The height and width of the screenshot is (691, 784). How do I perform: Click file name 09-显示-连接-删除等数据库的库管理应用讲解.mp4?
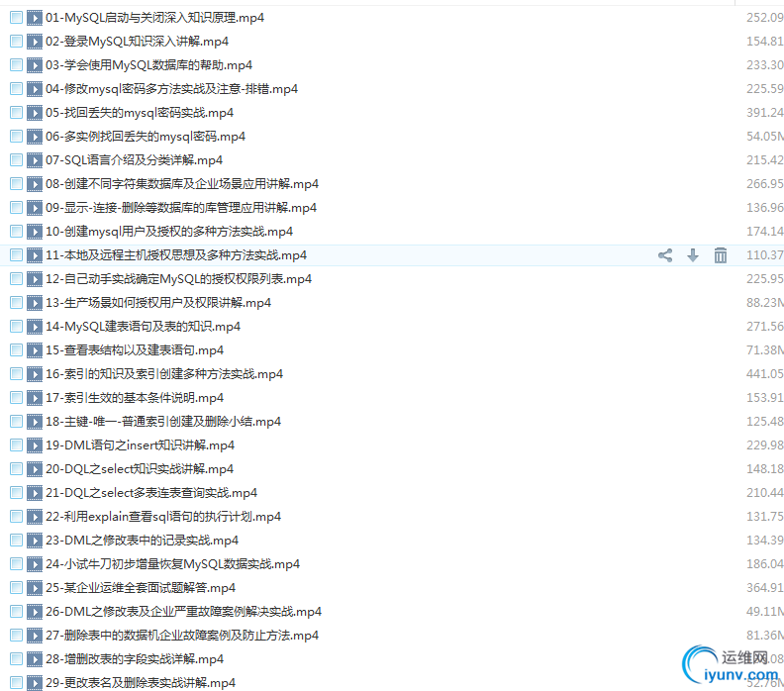pyautogui.click(x=181, y=208)
